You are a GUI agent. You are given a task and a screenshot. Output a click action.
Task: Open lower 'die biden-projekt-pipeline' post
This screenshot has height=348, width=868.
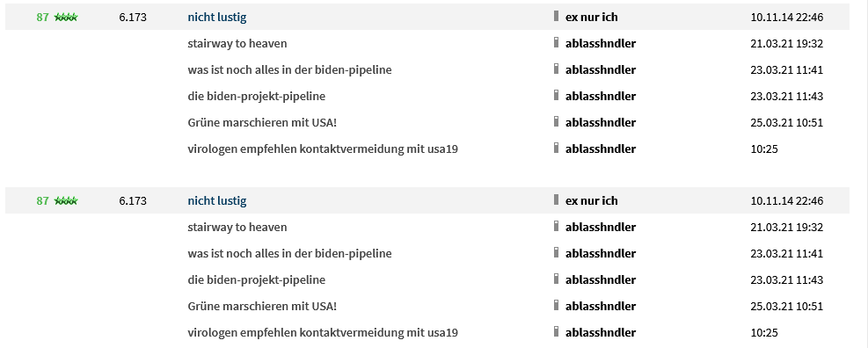256,280
